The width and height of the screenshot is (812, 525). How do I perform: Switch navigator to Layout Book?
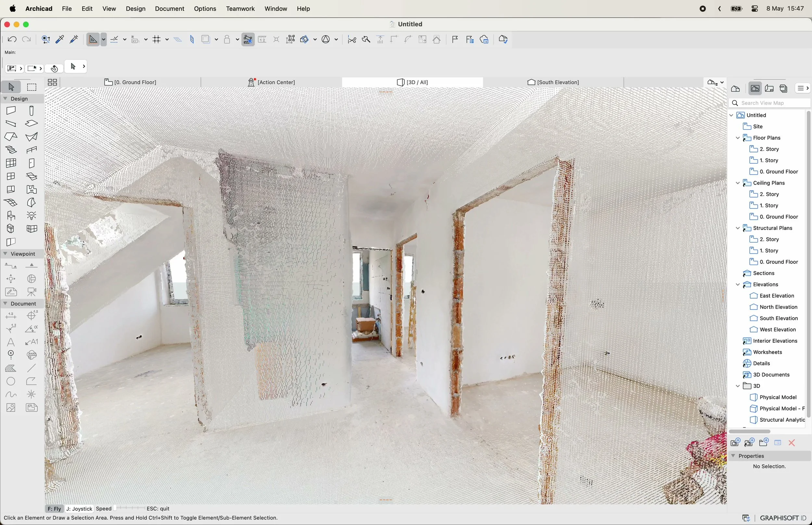(769, 89)
